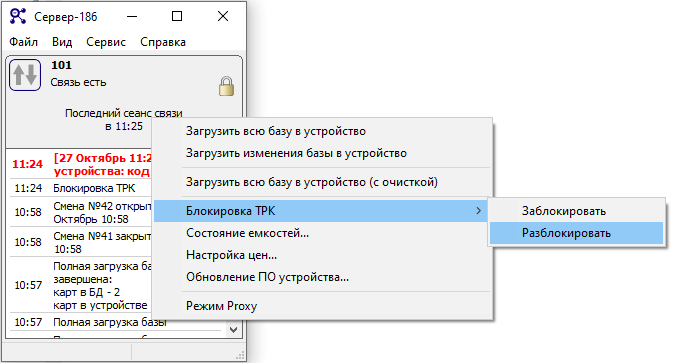Expand the Блокировка ТРК submenu arrow
This screenshot has height=363, width=673.
click(479, 211)
